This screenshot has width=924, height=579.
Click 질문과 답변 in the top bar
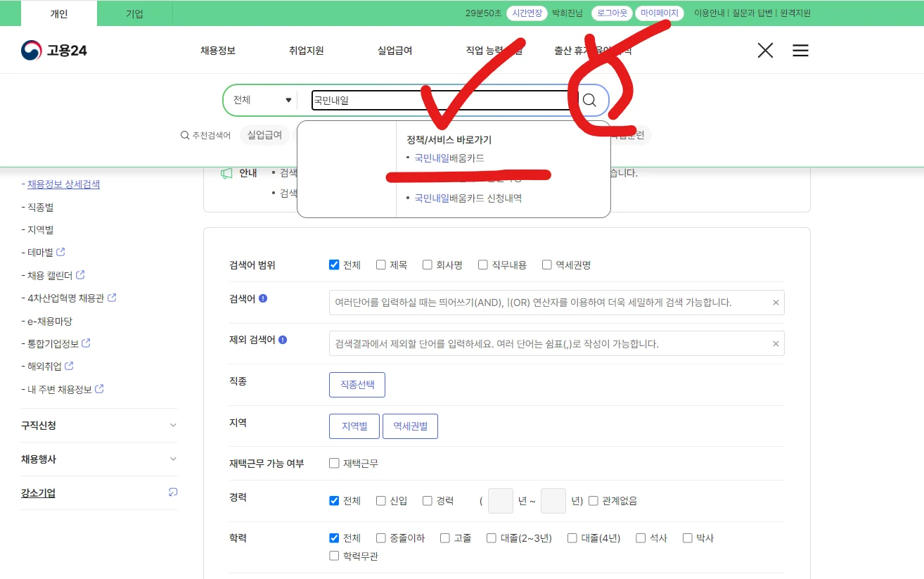pyautogui.click(x=752, y=13)
